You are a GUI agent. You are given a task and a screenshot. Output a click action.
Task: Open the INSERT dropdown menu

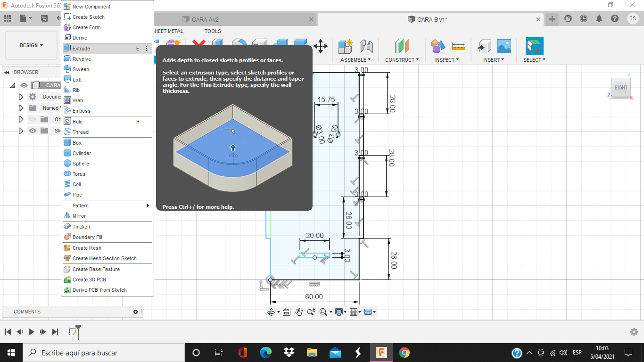point(494,60)
